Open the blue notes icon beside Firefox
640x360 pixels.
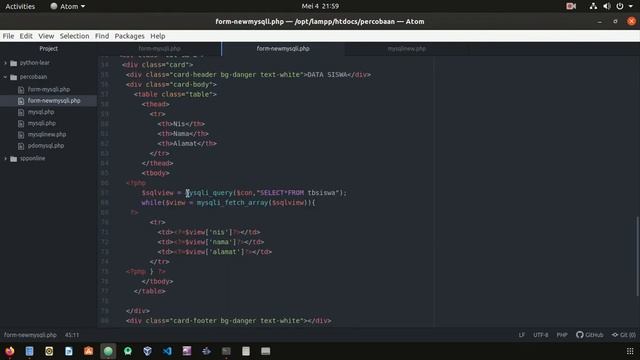29,351
